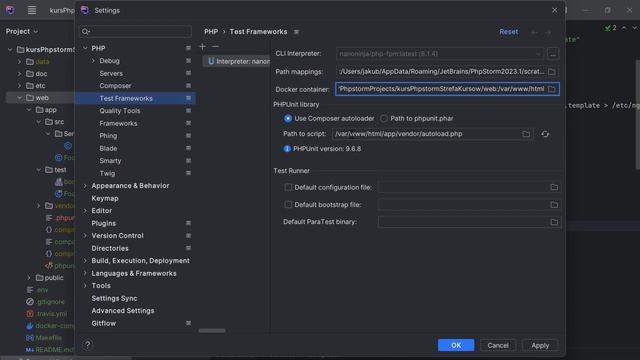Screen dimensions: 640x360
Task: Open the Quality Tools settings page
Action: (120, 111)
